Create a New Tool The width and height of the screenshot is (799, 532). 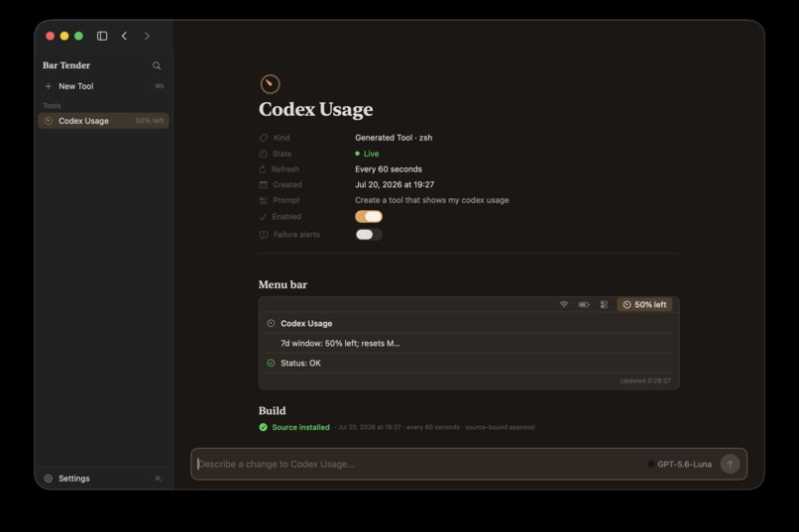pyautogui.click(x=103, y=86)
